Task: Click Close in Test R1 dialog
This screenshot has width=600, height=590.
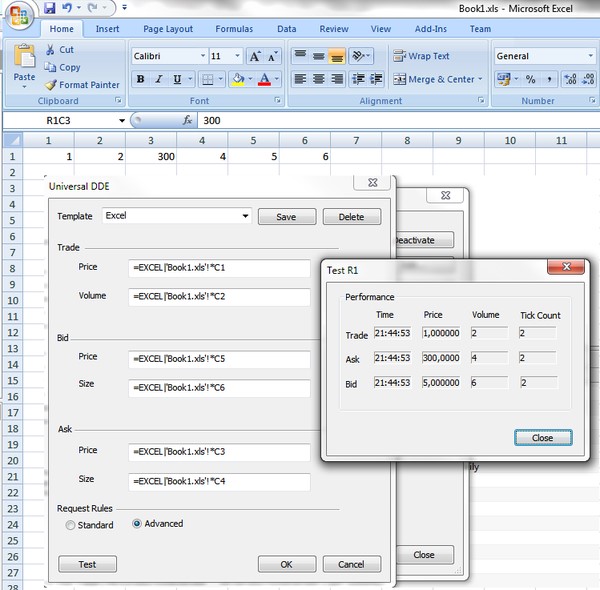Action: 543,437
